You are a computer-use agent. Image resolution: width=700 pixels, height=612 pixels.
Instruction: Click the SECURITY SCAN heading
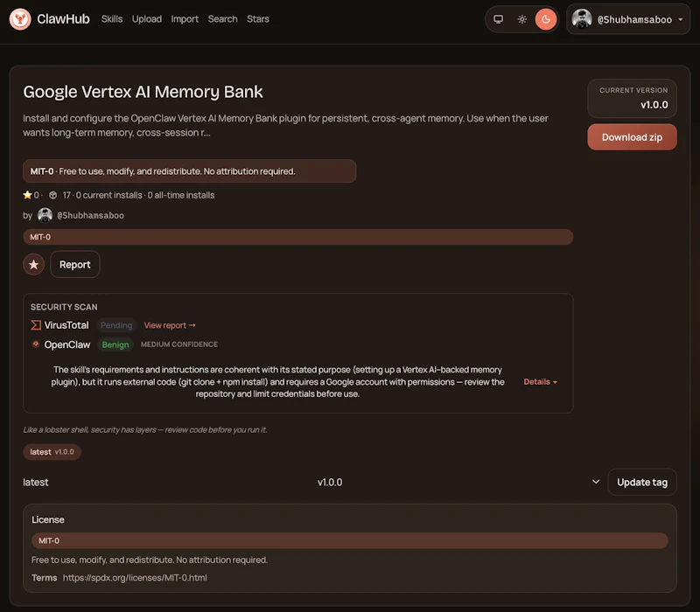click(x=64, y=307)
